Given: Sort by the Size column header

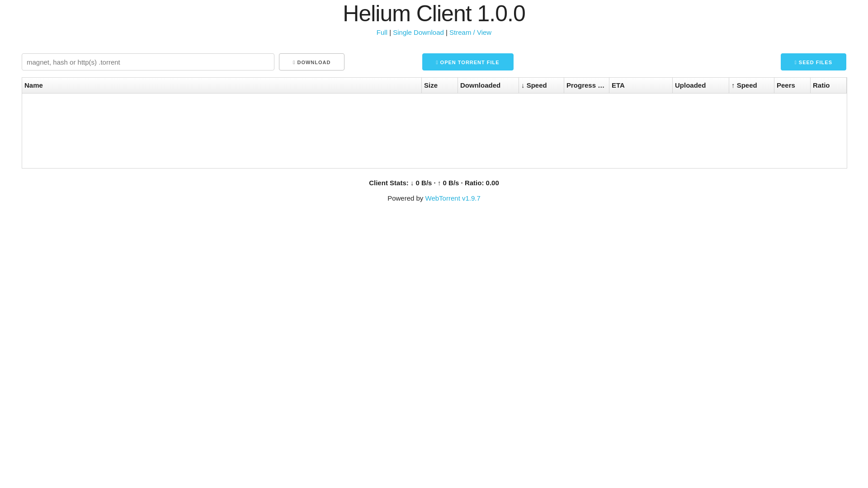Looking at the screenshot, I should [x=439, y=85].
